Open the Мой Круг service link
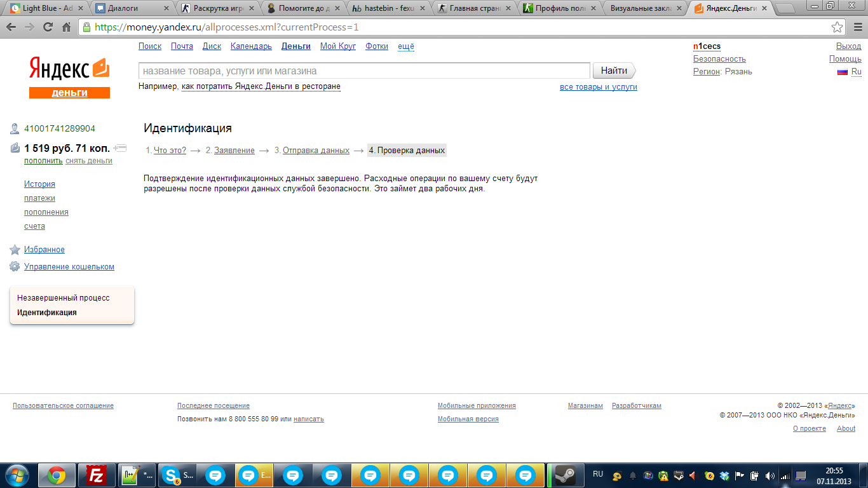868x488 pixels. pos(338,46)
